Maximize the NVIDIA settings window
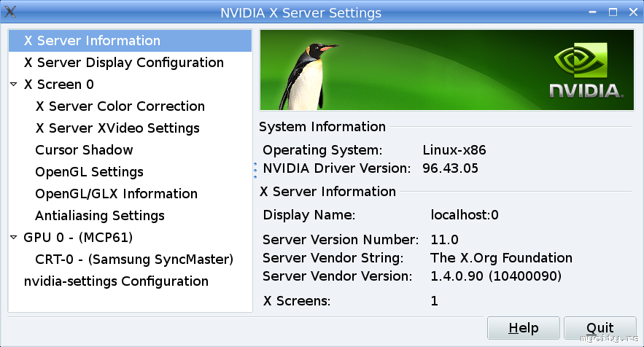The image size is (644, 347). [x=613, y=12]
